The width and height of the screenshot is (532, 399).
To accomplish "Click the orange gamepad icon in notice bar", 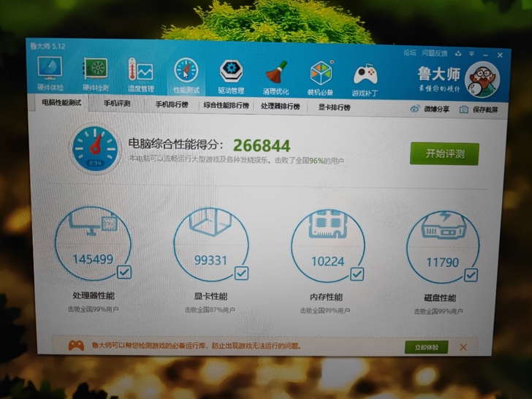I will coord(76,346).
